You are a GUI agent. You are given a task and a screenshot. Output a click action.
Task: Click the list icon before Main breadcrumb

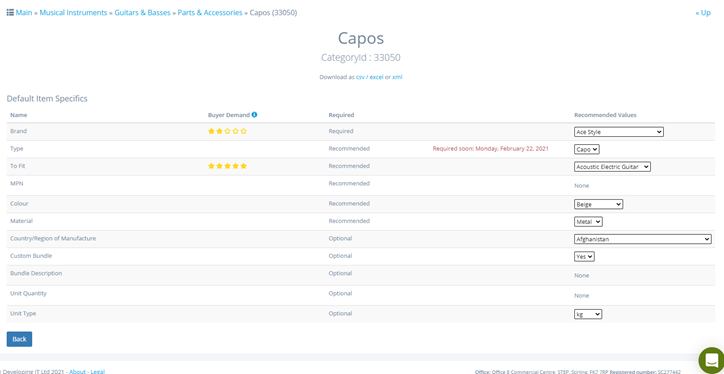coord(10,12)
